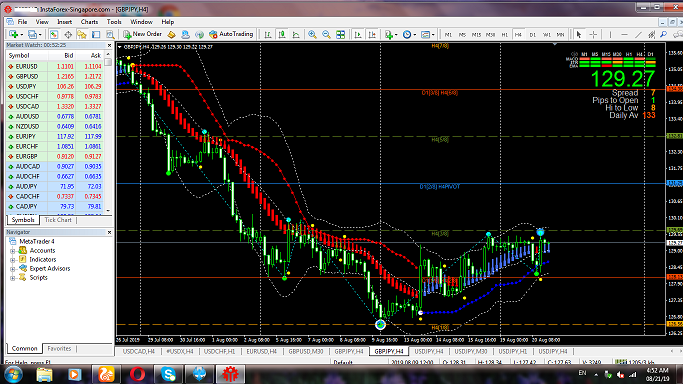Expand the Accounts tree node

tap(13, 251)
